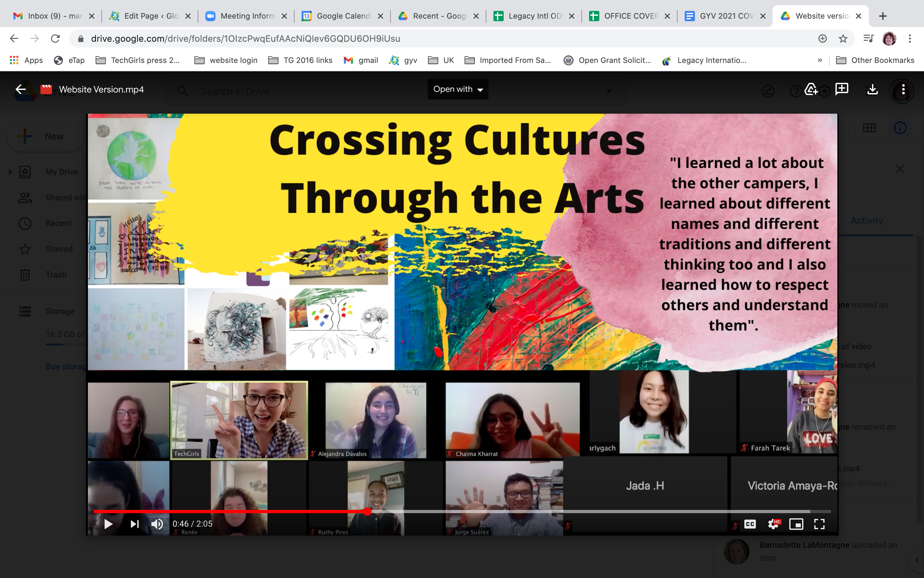Screen dimensions: 924x578
Task: Open Other Bookmarks folder
Action: pyautogui.click(x=875, y=60)
